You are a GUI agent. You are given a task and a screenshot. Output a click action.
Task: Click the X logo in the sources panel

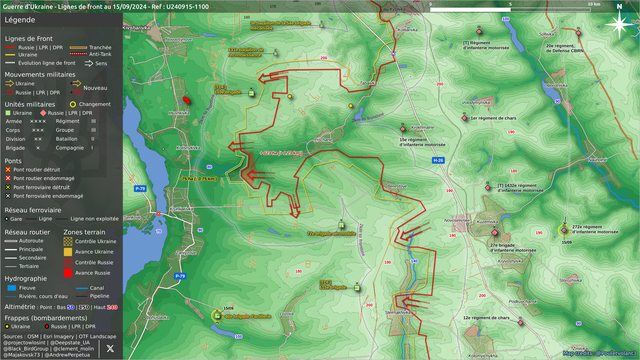tap(110, 348)
